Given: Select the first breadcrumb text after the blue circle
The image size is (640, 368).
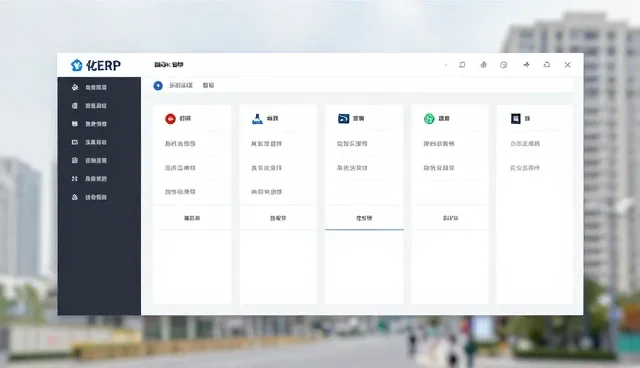Looking at the screenshot, I should (181, 85).
